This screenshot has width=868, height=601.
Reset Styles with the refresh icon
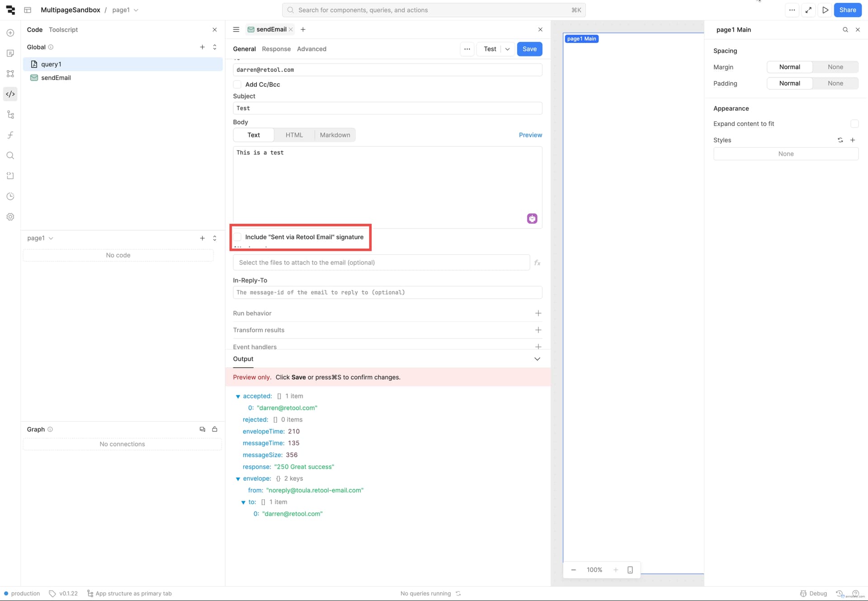(840, 140)
